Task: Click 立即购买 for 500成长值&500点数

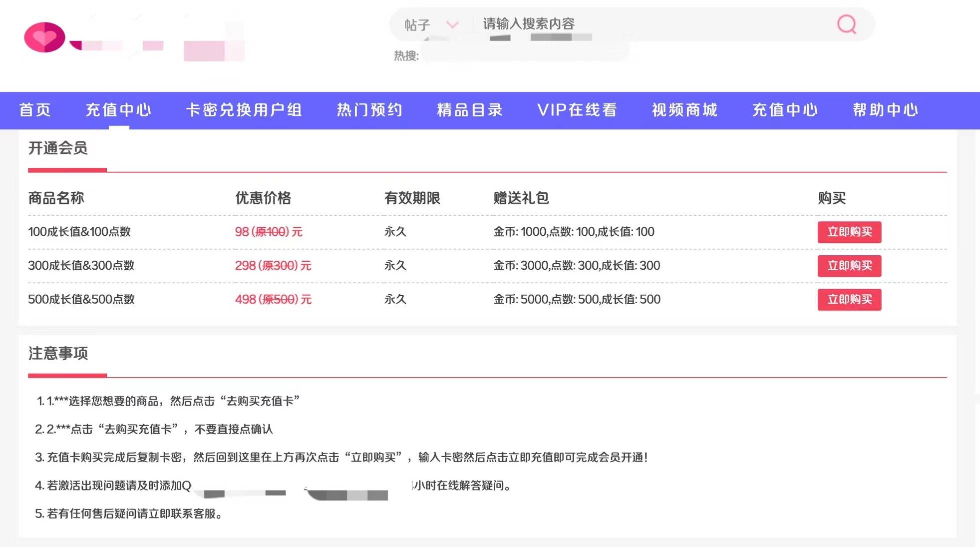Action: [849, 300]
